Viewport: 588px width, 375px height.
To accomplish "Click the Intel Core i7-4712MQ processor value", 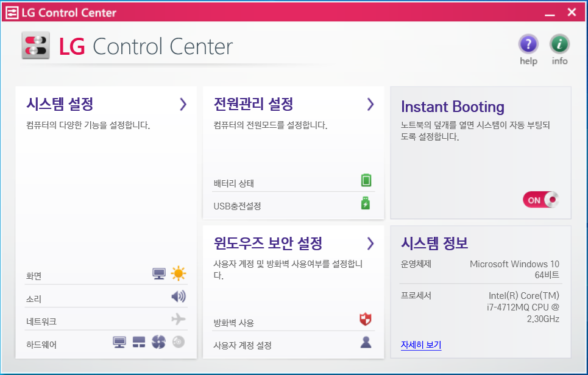I will click(523, 307).
